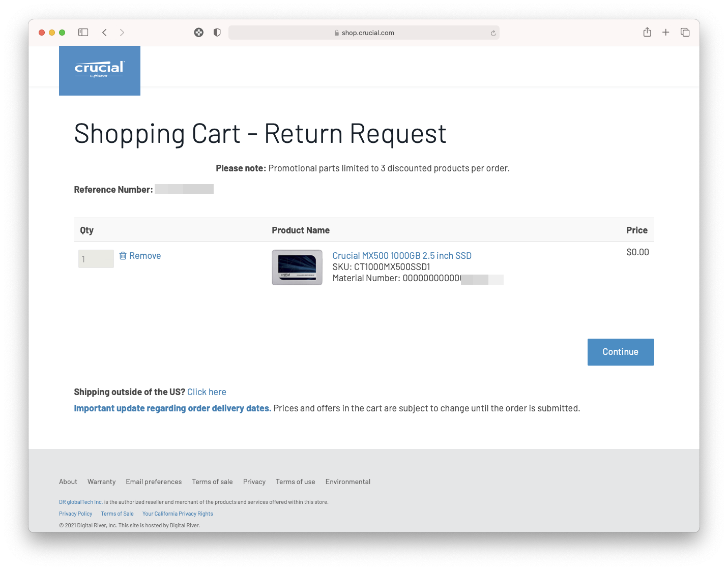Open Terms of sale footer menu link
Image resolution: width=728 pixels, height=570 pixels.
(x=212, y=482)
